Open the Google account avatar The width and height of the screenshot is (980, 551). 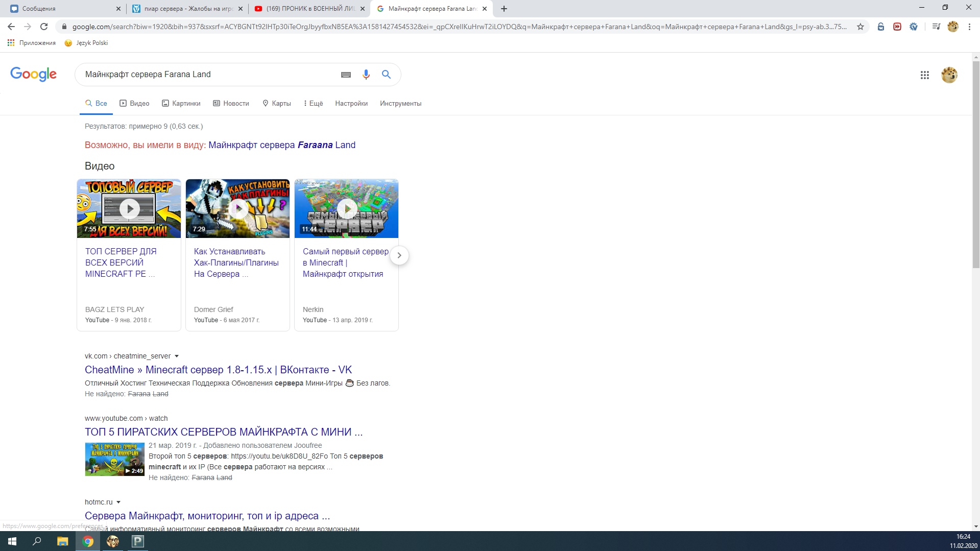click(949, 75)
